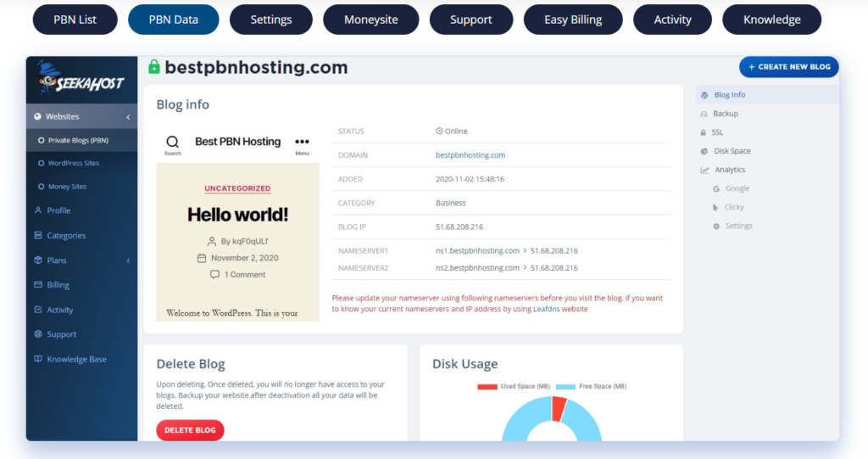Open the Knowledge top tab
This screenshot has height=459, width=868.
[x=771, y=20]
